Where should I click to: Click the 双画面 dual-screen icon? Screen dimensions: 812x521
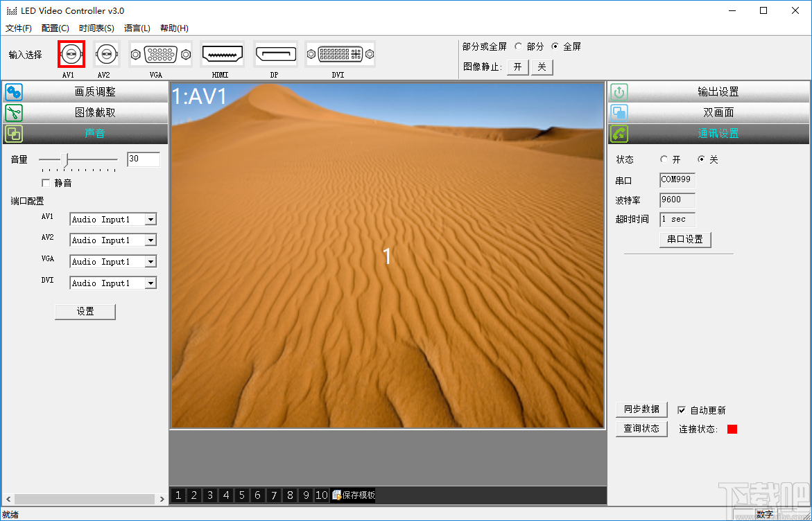coord(619,113)
